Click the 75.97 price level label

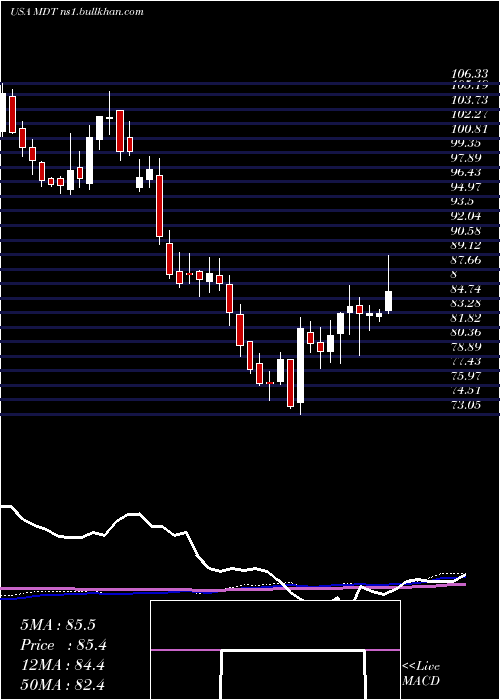[x=466, y=376]
